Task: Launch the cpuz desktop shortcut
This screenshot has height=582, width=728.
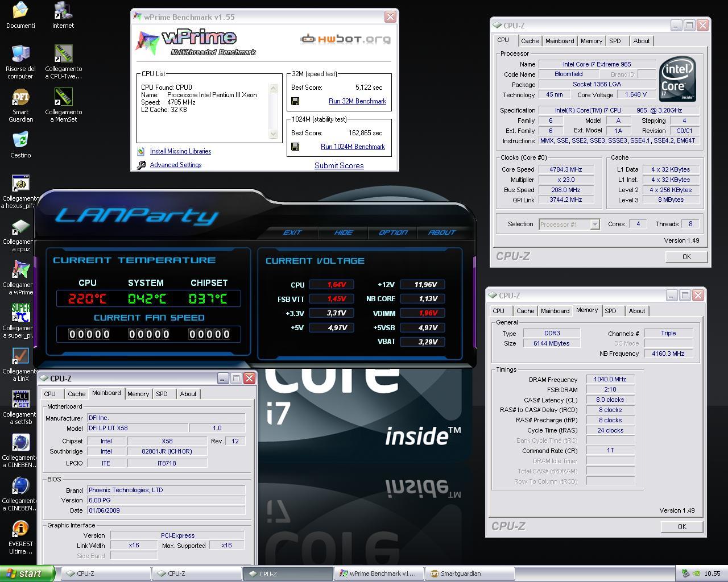Action: click(x=20, y=227)
